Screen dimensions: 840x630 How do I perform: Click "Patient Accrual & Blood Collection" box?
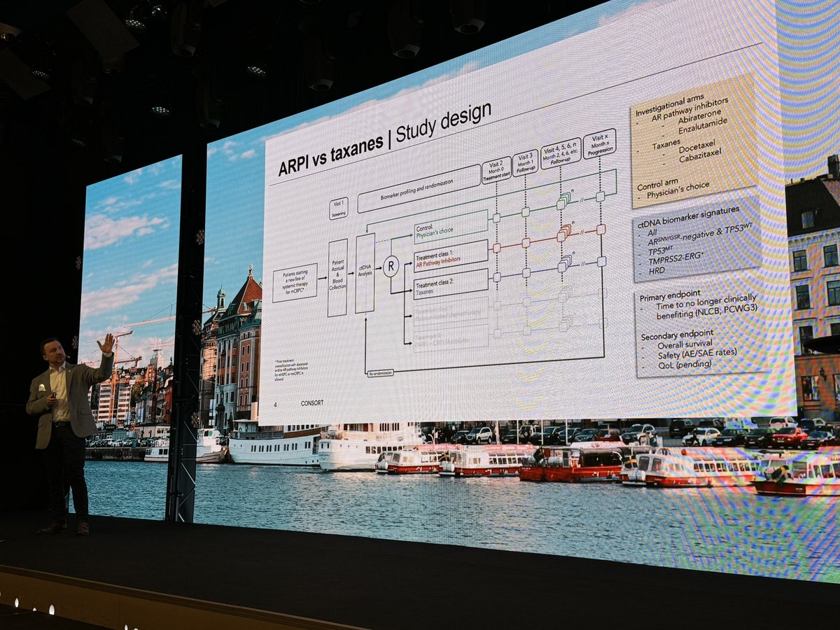pyautogui.click(x=337, y=277)
